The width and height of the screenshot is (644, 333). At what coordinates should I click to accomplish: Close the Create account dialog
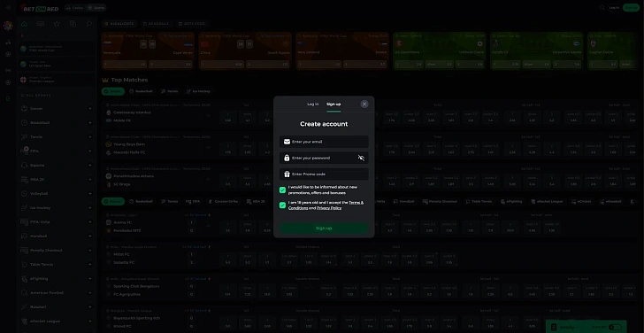364,104
